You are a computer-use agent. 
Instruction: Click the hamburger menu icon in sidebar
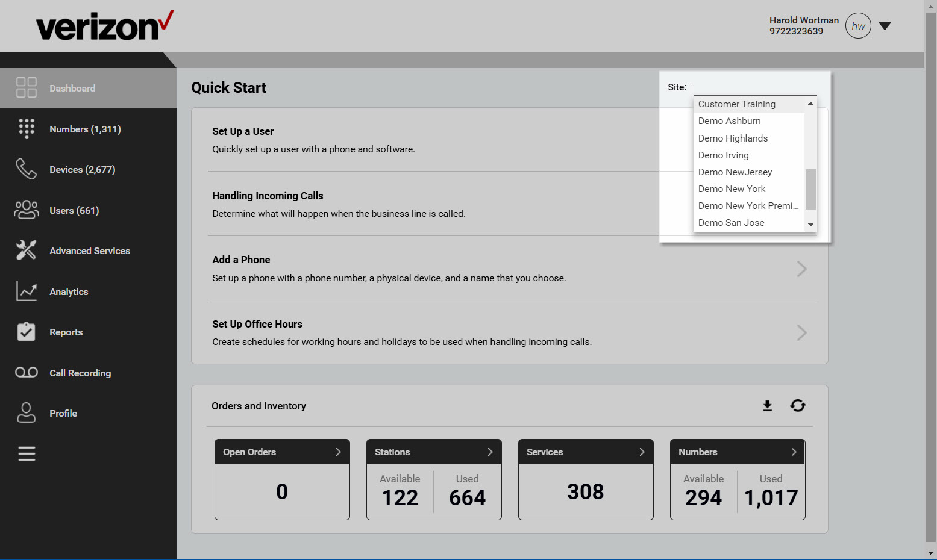pos(27,453)
